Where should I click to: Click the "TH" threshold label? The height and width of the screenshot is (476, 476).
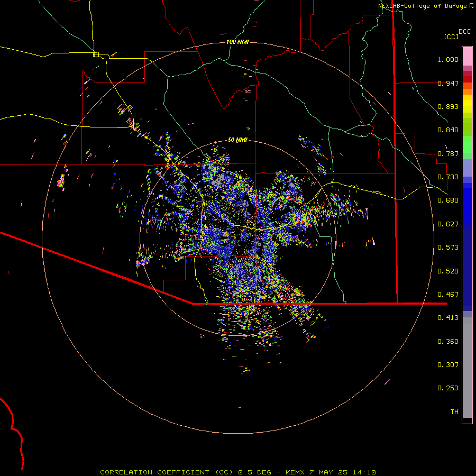[x=454, y=412]
